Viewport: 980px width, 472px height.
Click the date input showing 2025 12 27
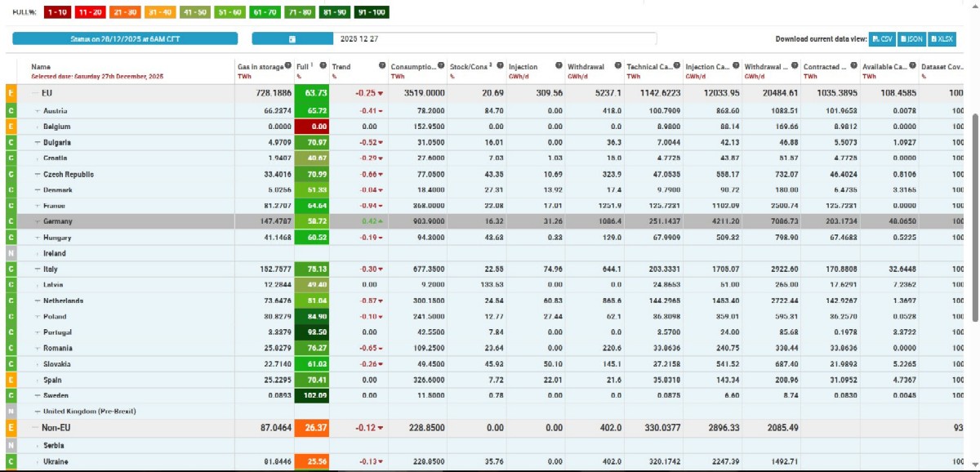pos(494,38)
